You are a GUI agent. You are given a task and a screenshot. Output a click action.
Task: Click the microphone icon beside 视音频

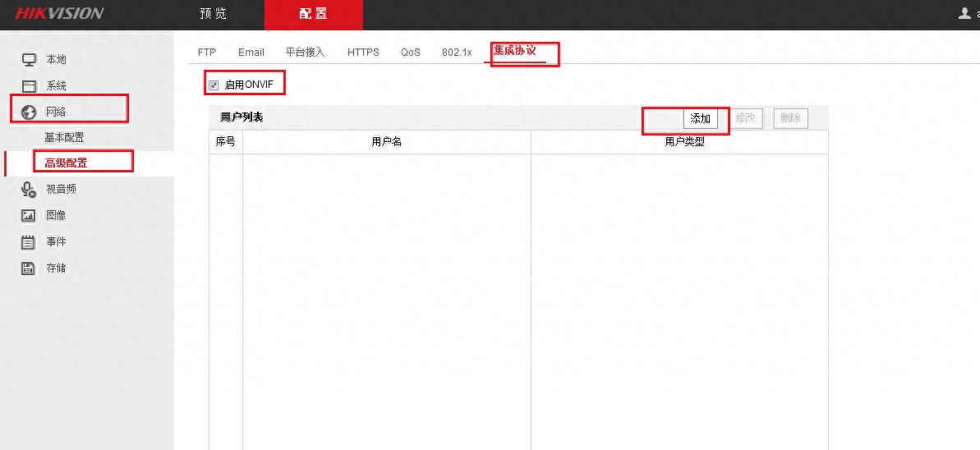(29, 190)
